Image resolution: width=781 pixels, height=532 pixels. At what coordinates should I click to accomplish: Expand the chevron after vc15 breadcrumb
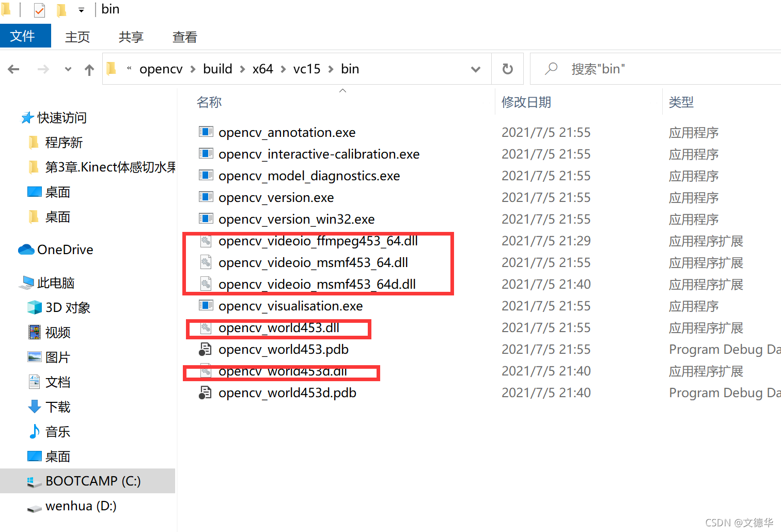pos(331,69)
